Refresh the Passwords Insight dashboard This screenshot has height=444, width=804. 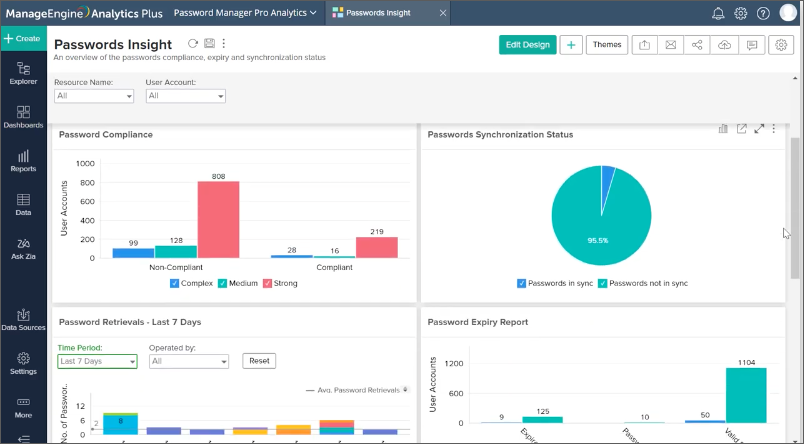[x=193, y=44]
